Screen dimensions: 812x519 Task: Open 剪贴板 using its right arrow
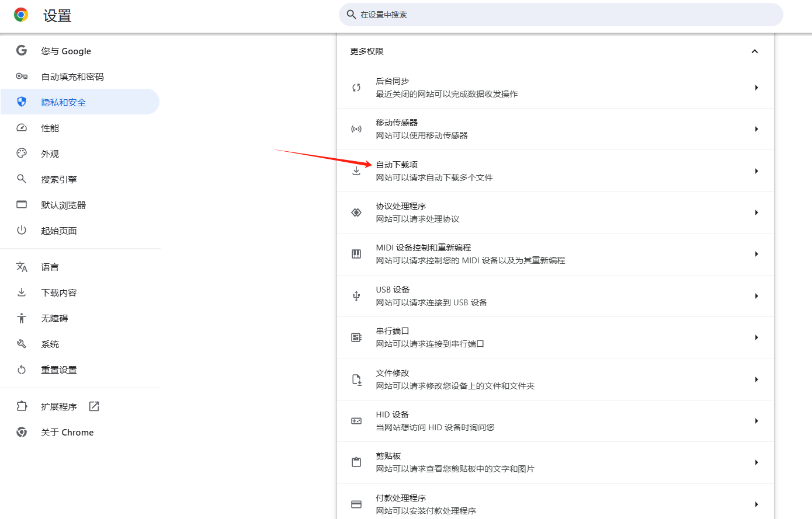757,462
